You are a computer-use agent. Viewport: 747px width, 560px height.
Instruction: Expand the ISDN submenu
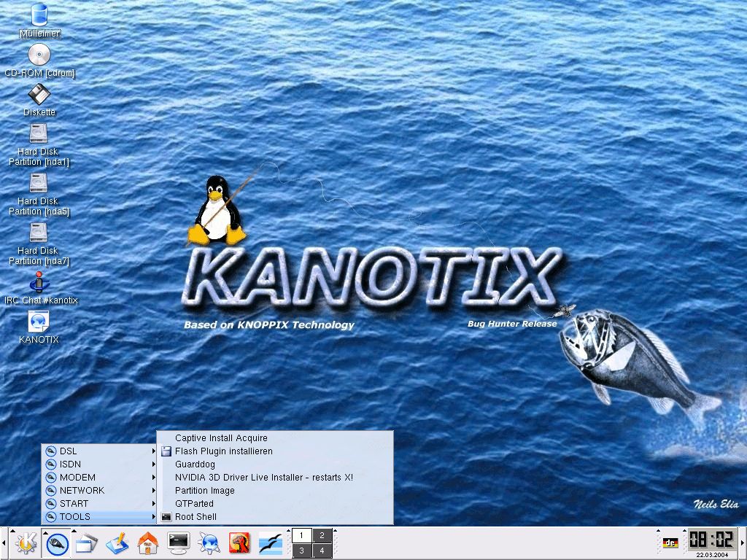click(x=99, y=464)
